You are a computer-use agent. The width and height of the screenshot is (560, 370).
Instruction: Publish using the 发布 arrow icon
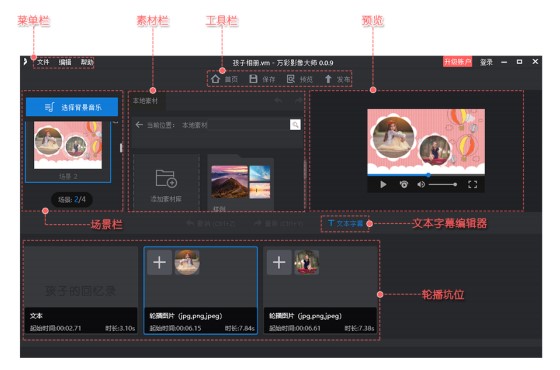point(328,79)
